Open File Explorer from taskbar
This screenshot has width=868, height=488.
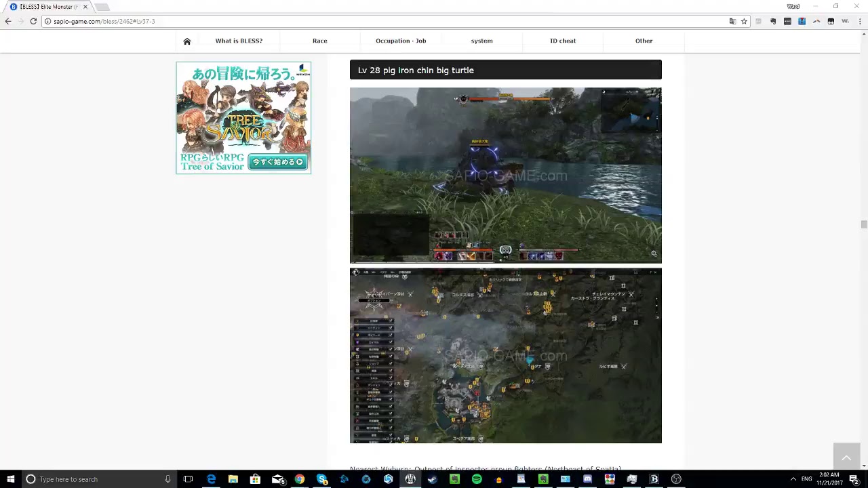coord(233,479)
